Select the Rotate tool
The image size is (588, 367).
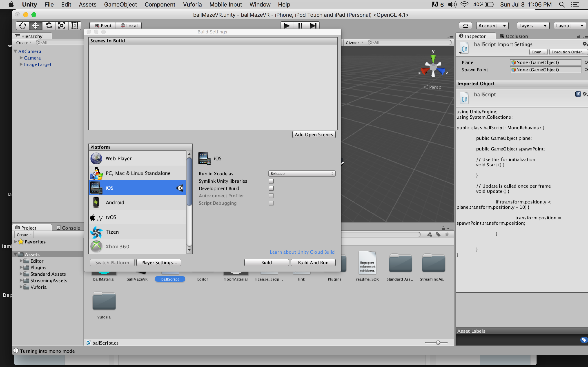pos(49,25)
